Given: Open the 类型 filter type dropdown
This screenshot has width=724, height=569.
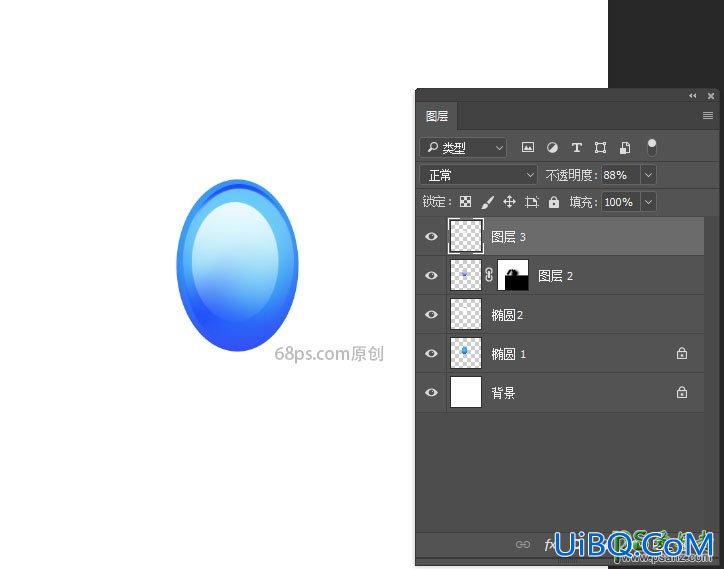Looking at the screenshot, I should [x=463, y=148].
